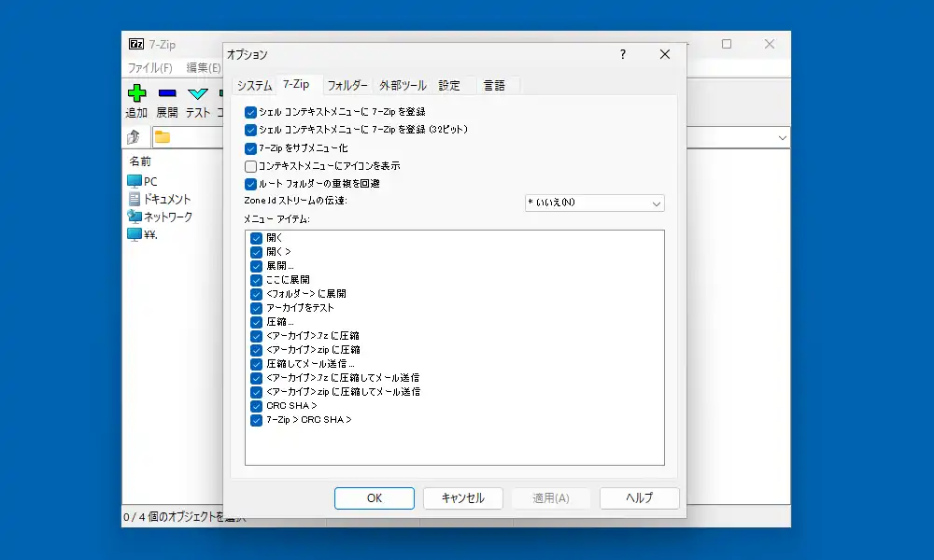Screen dimensions: 934x560
Task: Uncheck <フォルダー> に展開 menu item
Action: (256, 294)
